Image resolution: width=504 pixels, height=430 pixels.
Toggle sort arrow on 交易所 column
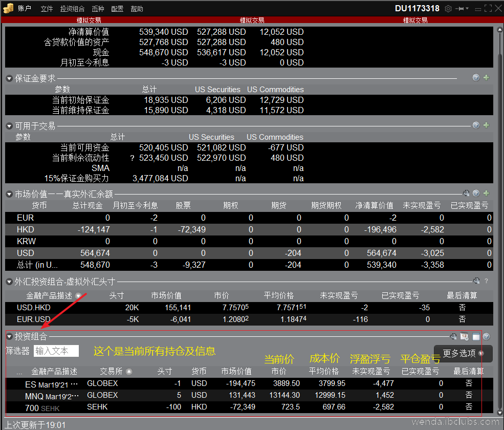(x=129, y=372)
